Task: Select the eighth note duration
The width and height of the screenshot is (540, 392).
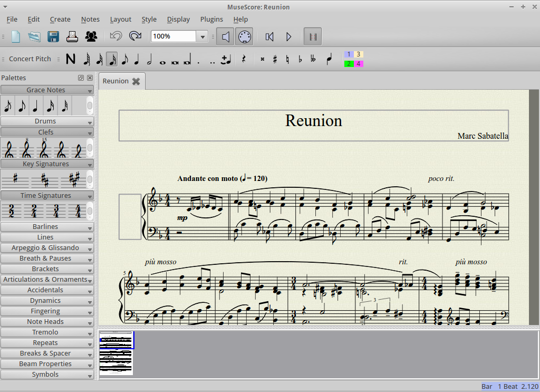Action: tap(124, 59)
